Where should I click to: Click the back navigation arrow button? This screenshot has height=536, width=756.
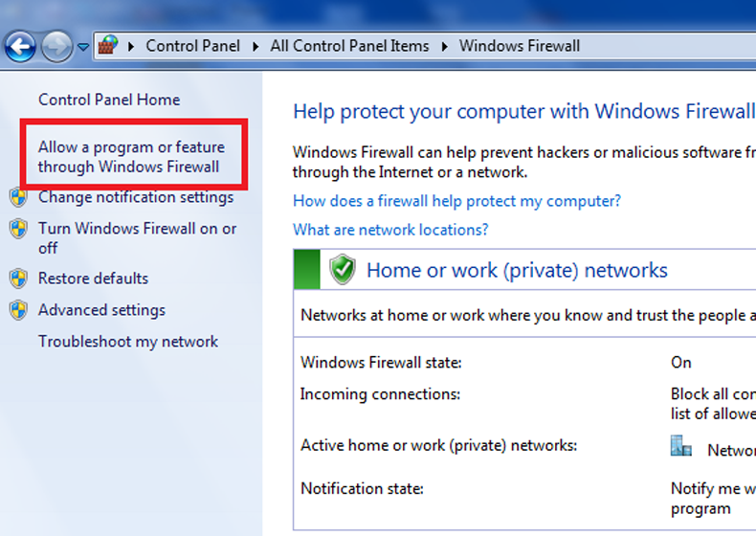tap(21, 46)
